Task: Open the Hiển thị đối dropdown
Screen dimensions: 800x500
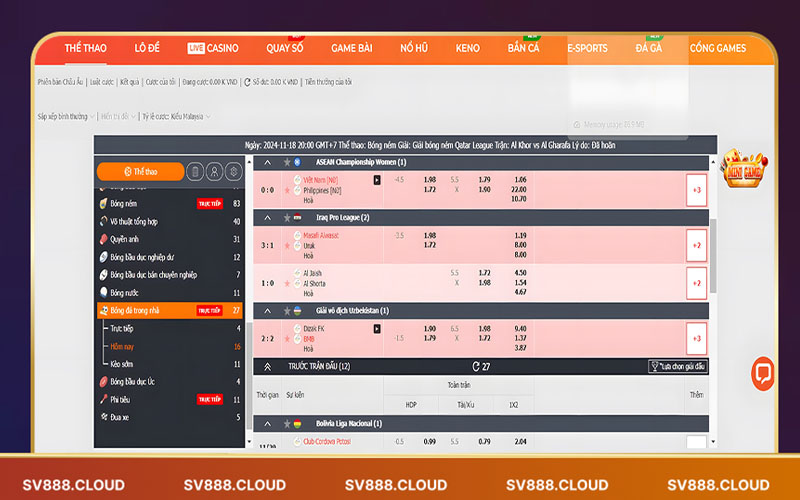Action: [118, 117]
